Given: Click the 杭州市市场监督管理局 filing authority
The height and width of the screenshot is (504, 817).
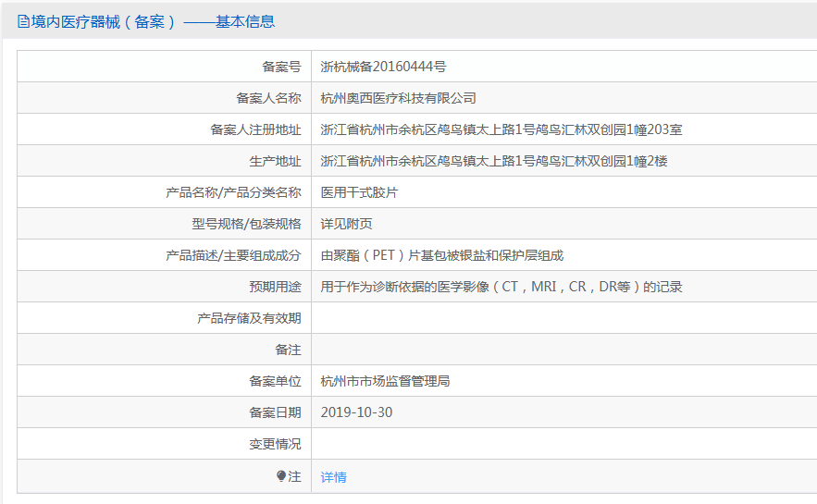Looking at the screenshot, I should pos(385,381).
